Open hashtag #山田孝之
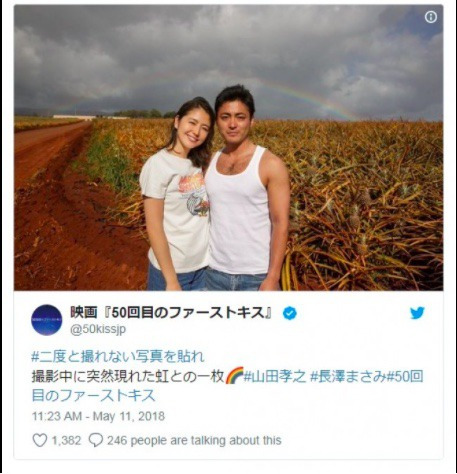Viewport: 457px width, 474px height. pyautogui.click(x=275, y=376)
